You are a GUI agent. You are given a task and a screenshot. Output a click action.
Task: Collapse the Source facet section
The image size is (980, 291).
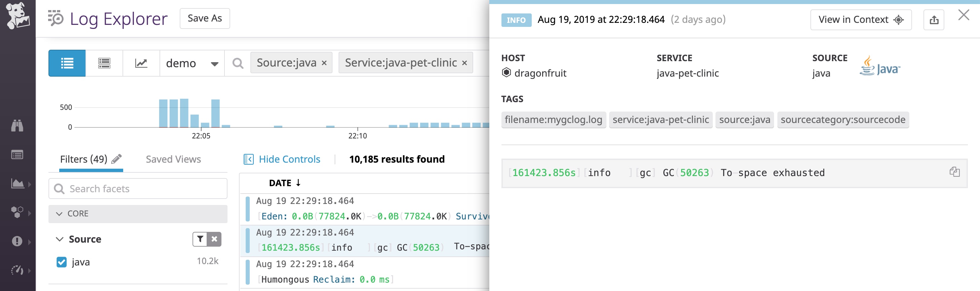(60, 239)
